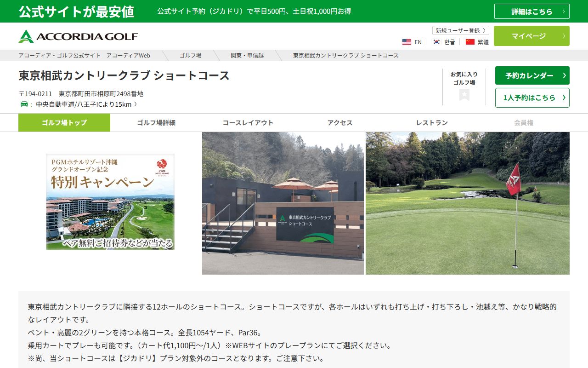Click 1人予約はこちら button
The width and height of the screenshot is (588, 368).
coord(532,98)
